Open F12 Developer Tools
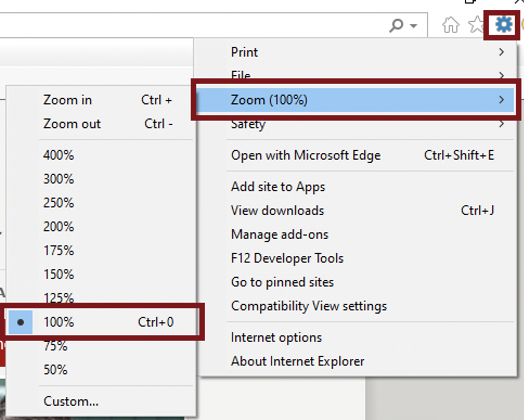The width and height of the screenshot is (524, 420). click(287, 258)
